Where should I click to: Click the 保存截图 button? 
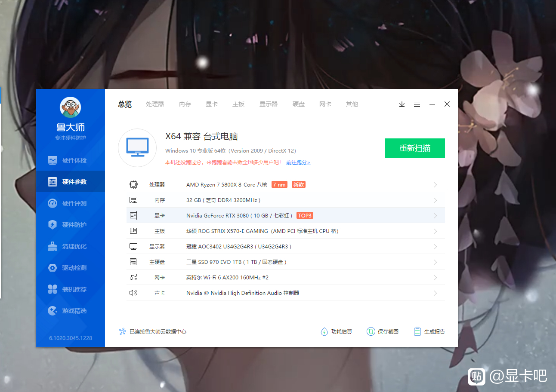tap(383, 331)
